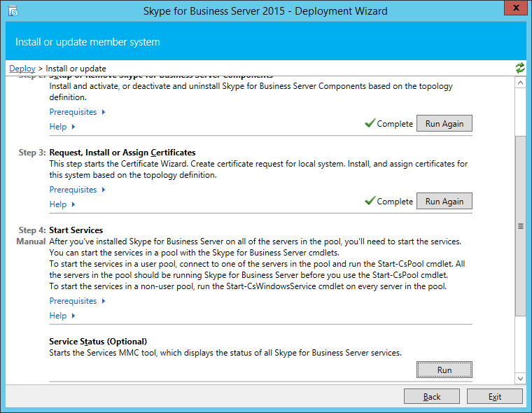Click the Step 3 Complete checkmark icon
This screenshot has width=532, height=413.
pos(370,201)
